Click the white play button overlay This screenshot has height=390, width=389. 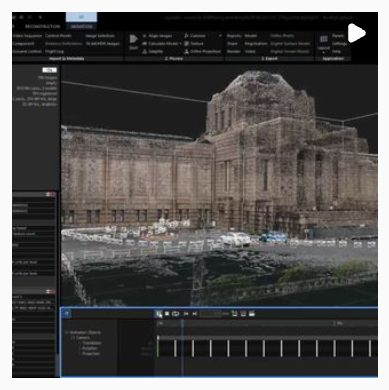click(x=357, y=33)
